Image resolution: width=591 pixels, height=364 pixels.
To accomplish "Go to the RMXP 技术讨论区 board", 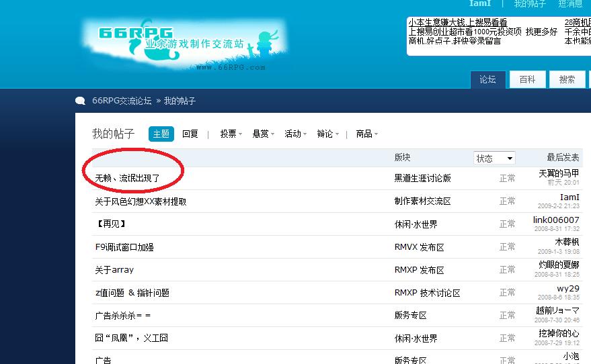I will (x=427, y=293).
